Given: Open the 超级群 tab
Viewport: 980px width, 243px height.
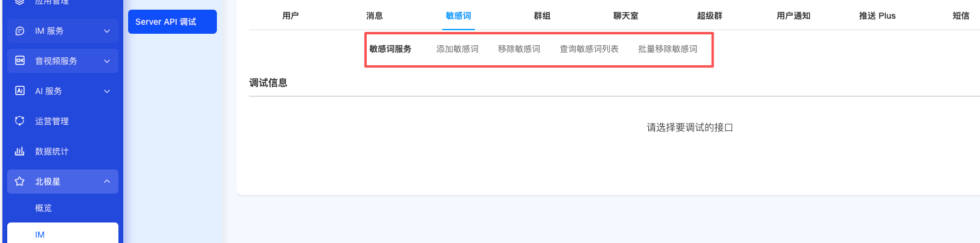Looking at the screenshot, I should pyautogui.click(x=710, y=16).
